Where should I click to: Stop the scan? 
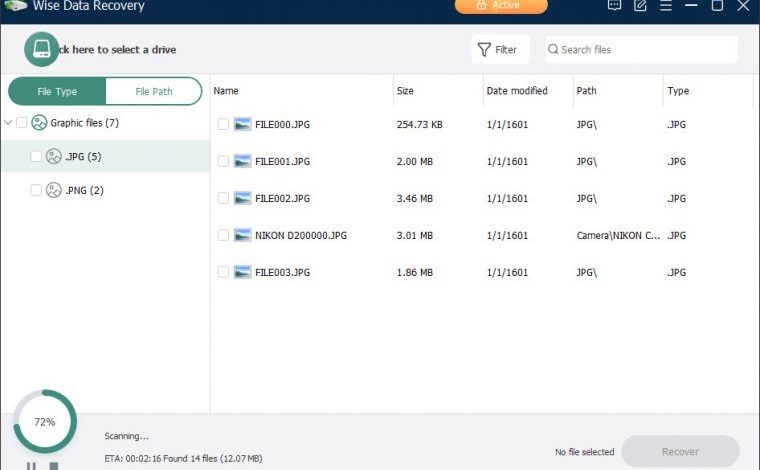(54, 466)
